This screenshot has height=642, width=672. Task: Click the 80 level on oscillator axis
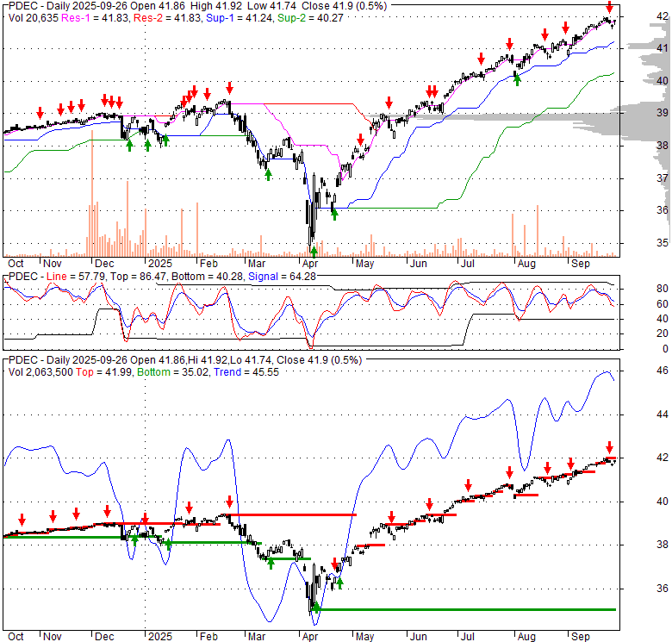tap(663, 289)
